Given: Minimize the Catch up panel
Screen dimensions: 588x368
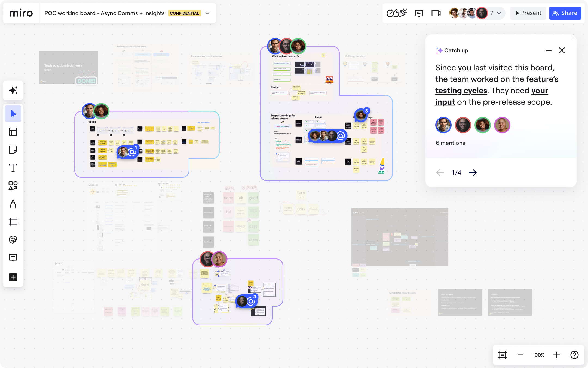Looking at the screenshot, I should pos(549,50).
